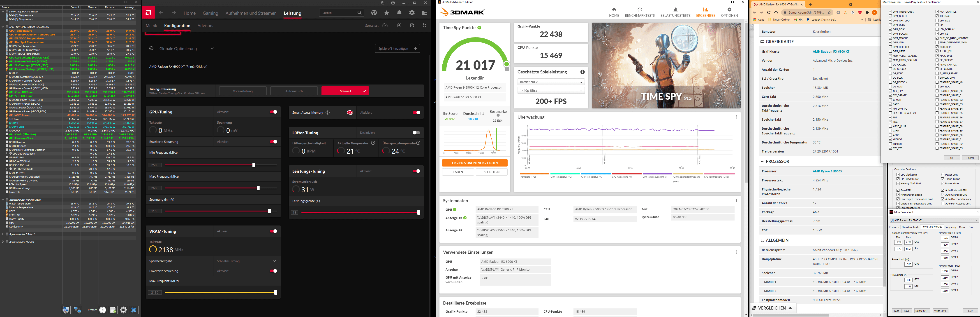Viewport: 980px width, 317px height.
Task: Check GFX_DCS checkbox
Action: [937, 21]
